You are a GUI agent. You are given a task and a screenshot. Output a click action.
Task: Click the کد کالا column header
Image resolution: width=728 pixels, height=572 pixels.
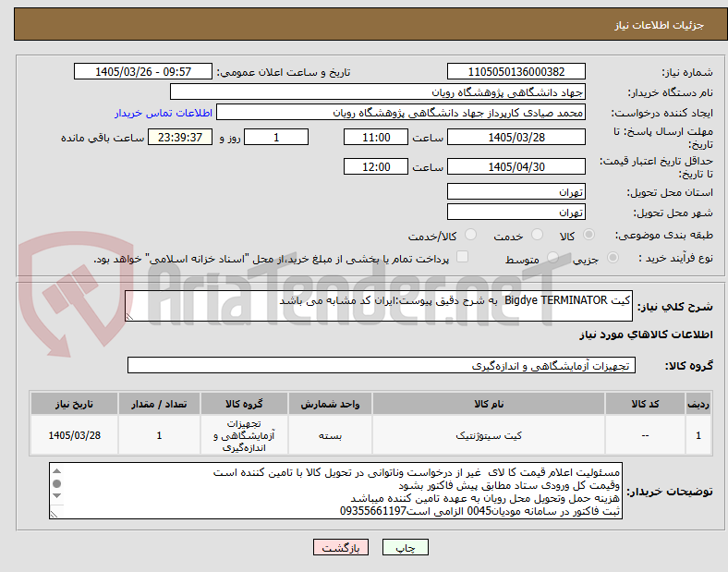pyautogui.click(x=645, y=404)
